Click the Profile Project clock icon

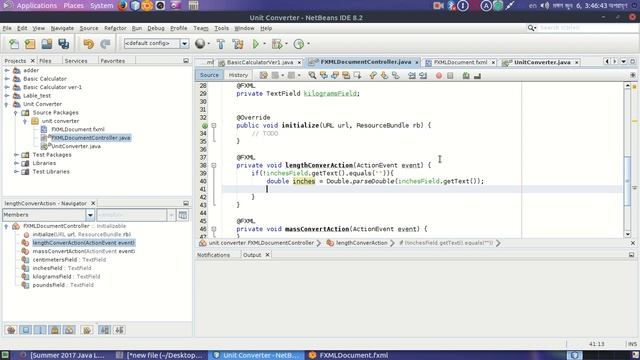(299, 44)
